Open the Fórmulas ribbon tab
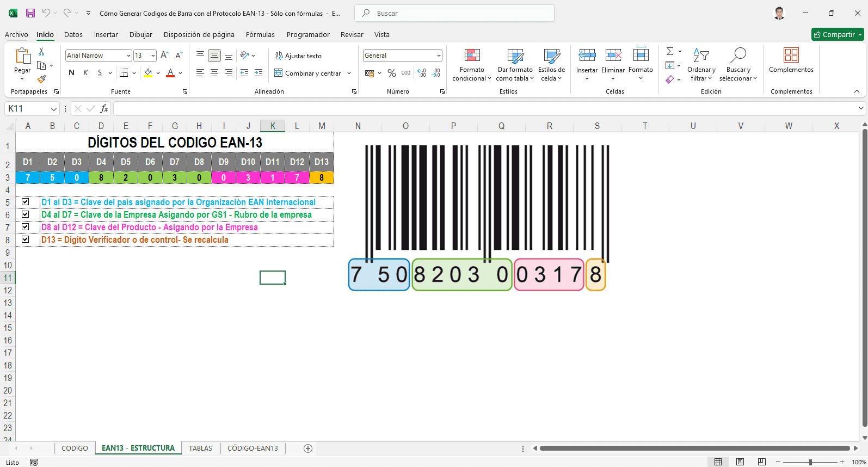Screen dimensions: 868x467 click(x=260, y=34)
